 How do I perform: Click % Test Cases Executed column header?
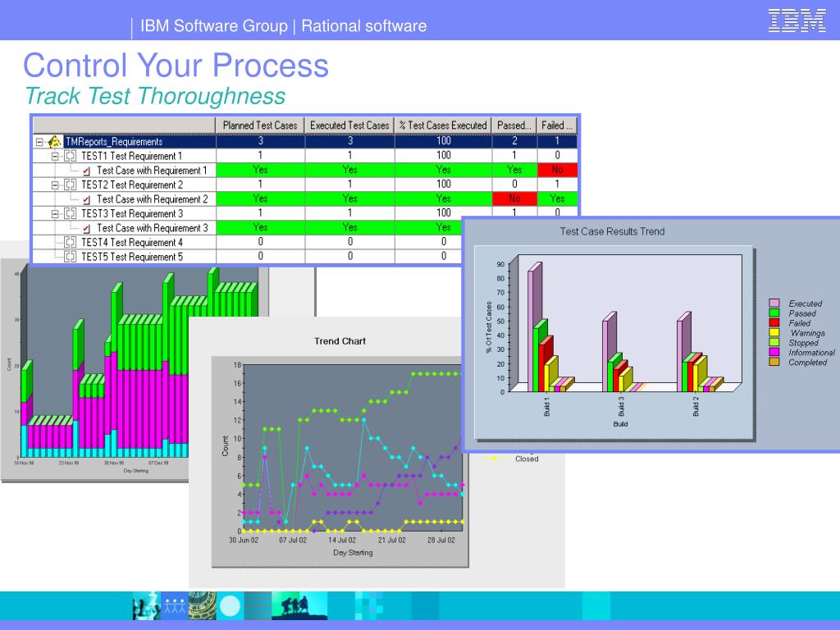point(444,126)
